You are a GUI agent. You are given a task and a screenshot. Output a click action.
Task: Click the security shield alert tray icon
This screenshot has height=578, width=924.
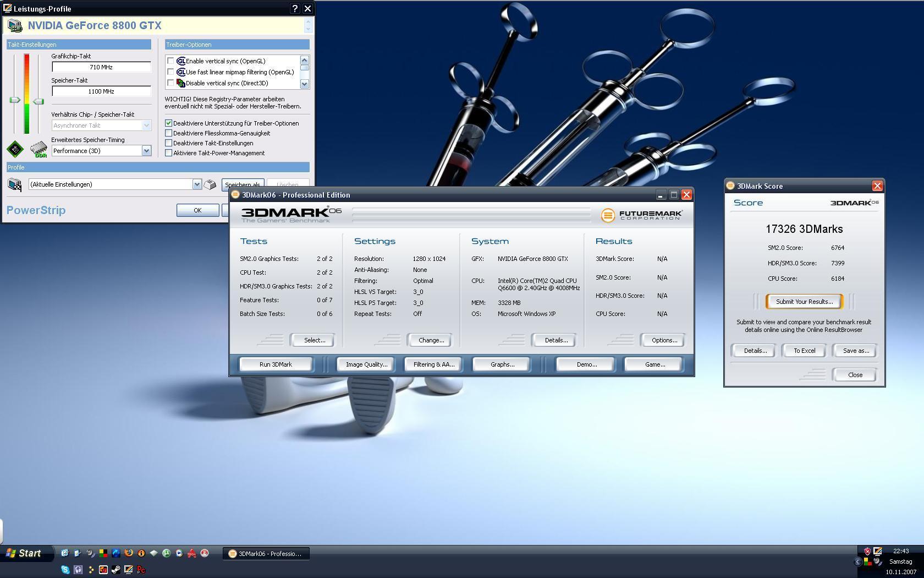pos(867,551)
